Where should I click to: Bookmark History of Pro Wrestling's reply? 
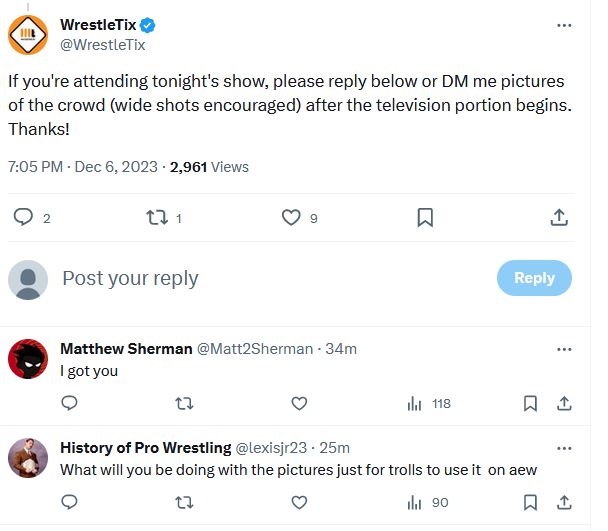pos(531,502)
